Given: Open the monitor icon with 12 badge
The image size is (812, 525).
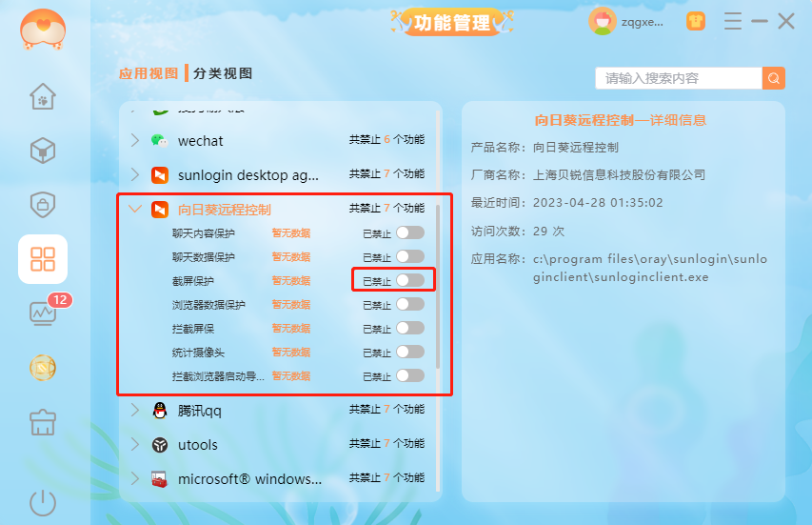Looking at the screenshot, I should point(44,313).
